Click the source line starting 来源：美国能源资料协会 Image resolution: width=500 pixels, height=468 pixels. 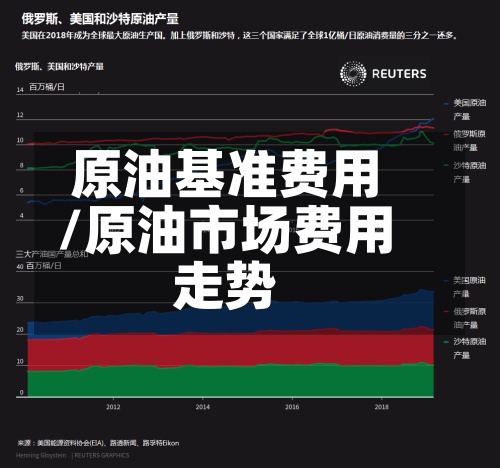pyautogui.click(x=98, y=443)
